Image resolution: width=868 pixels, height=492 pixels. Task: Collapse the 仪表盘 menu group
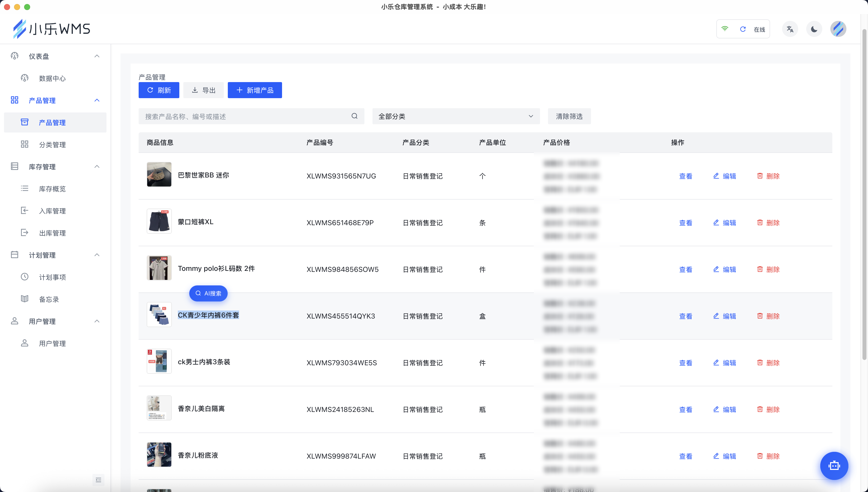97,56
